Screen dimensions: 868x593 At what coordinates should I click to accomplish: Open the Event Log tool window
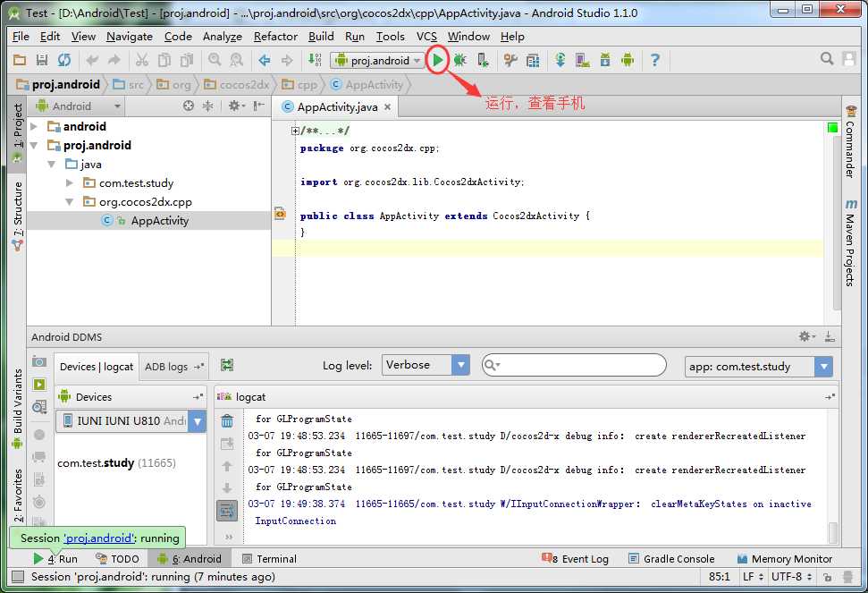[576, 559]
